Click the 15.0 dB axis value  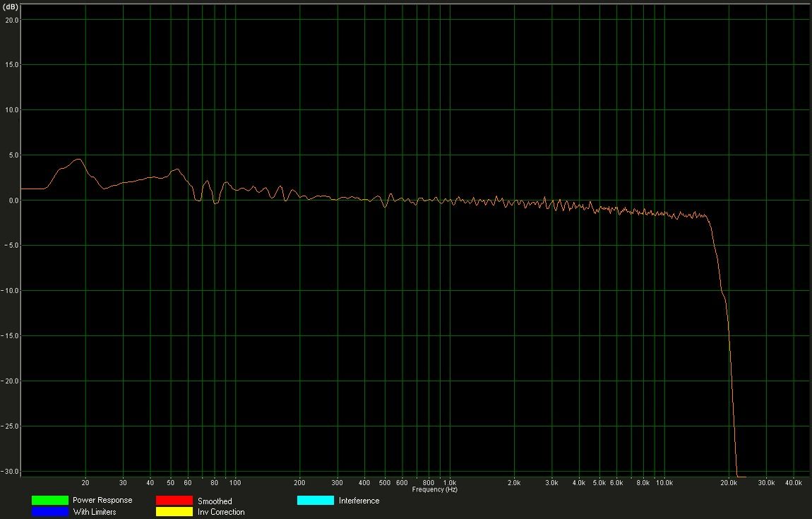(x=12, y=65)
